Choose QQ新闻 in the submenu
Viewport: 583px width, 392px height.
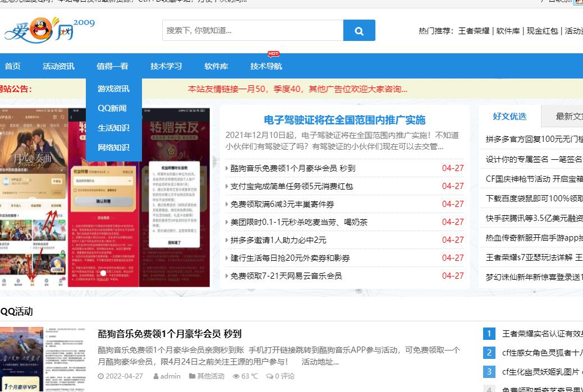pyautogui.click(x=112, y=108)
